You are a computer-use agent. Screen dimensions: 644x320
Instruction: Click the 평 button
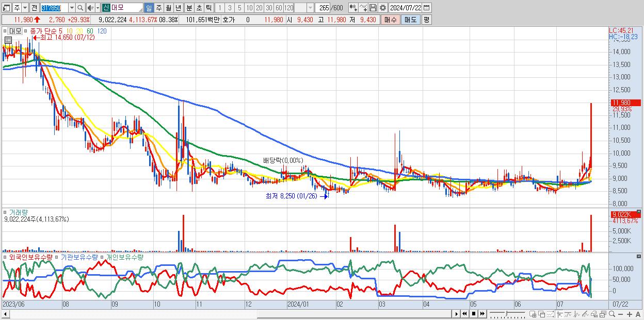click(x=426, y=20)
